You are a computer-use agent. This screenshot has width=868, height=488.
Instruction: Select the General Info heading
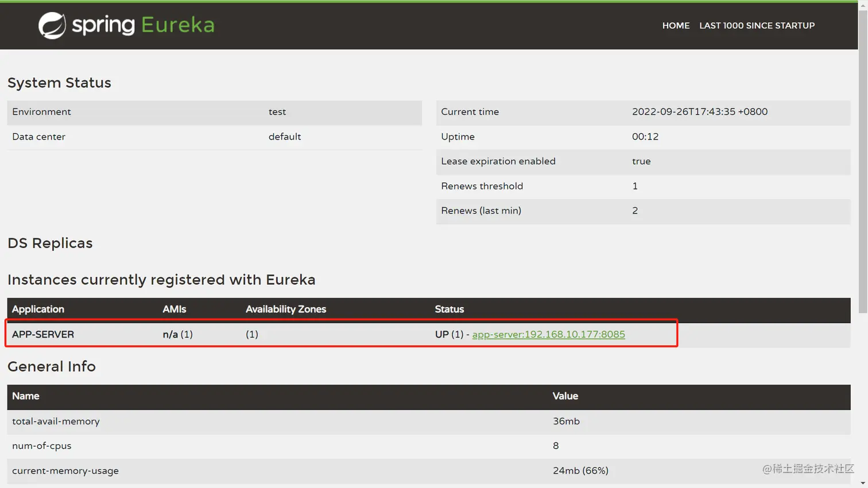(52, 366)
